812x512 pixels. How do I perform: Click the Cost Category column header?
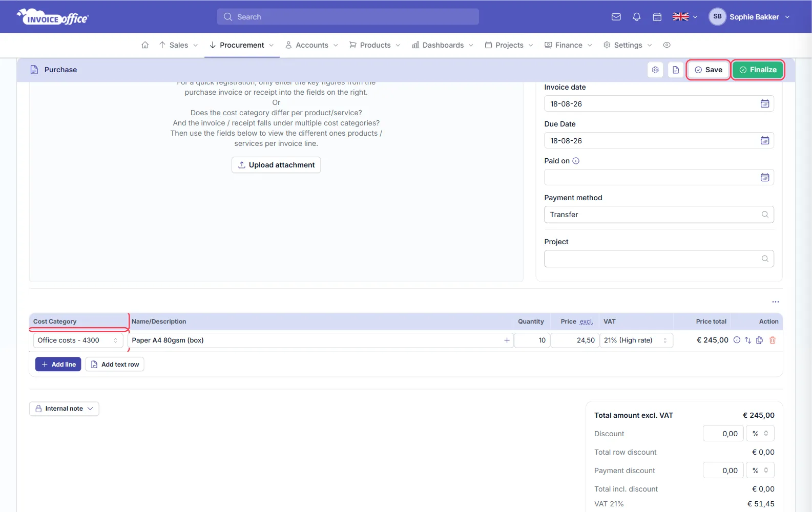click(55, 322)
